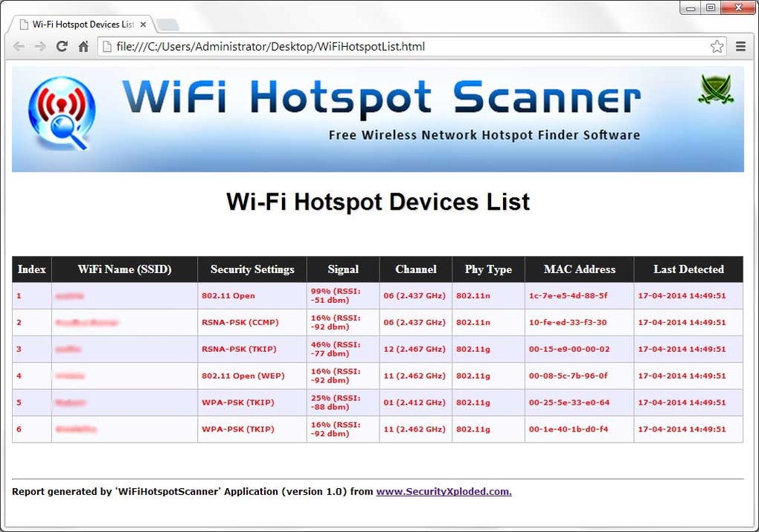Click MAC address 1c-7e-e5-4d-88-5f
Screen dimensions: 759x532
click(568, 295)
